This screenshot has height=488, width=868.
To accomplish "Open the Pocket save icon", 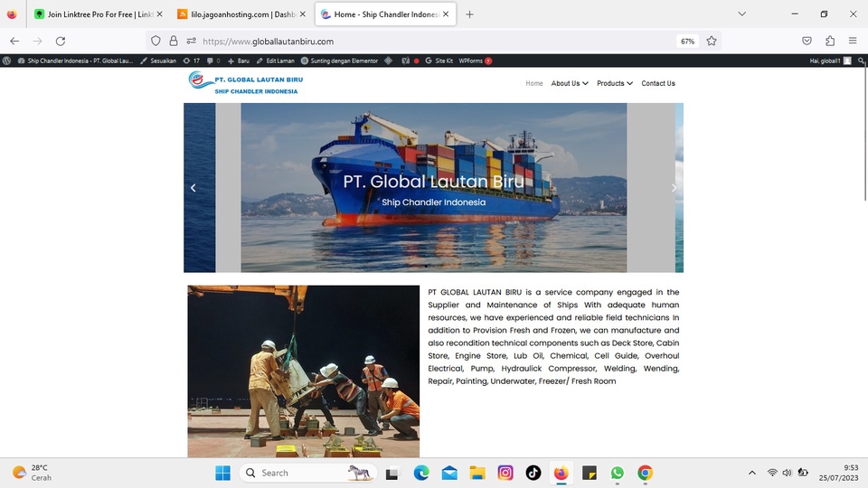I will [807, 41].
